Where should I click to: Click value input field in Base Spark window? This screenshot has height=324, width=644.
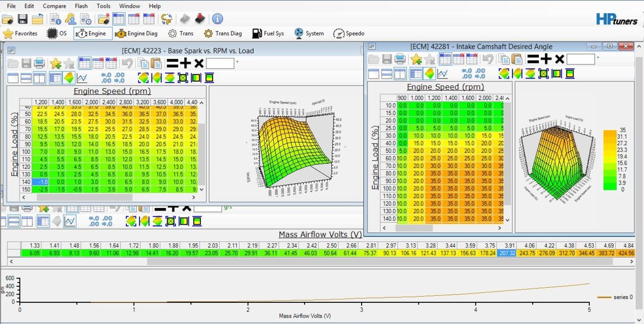[x=220, y=63]
